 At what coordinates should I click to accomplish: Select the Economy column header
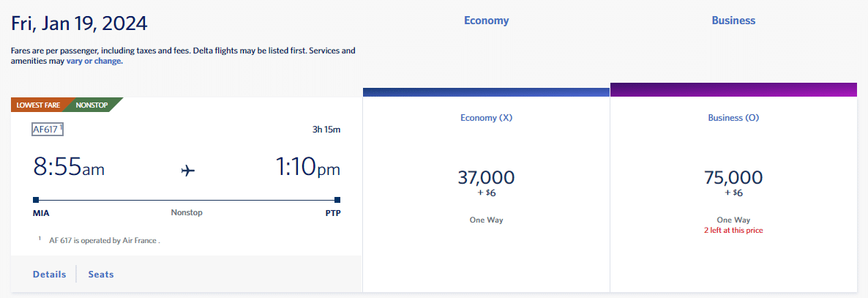point(486,21)
